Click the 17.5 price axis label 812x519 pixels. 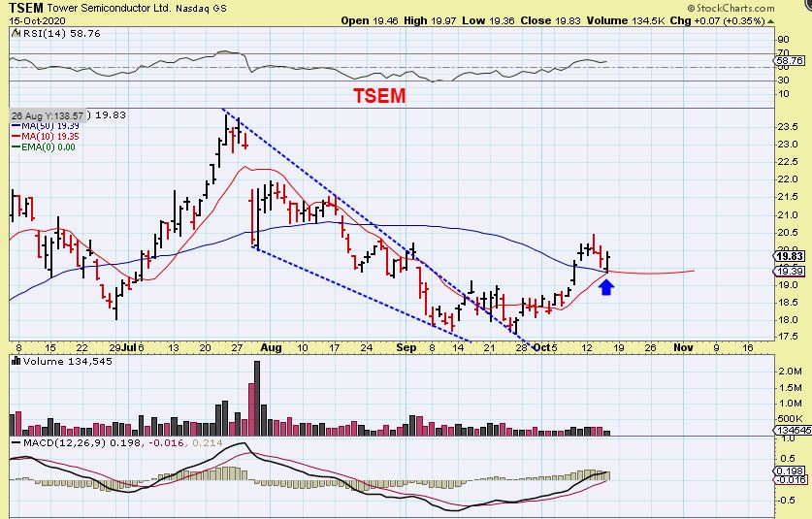[787, 337]
